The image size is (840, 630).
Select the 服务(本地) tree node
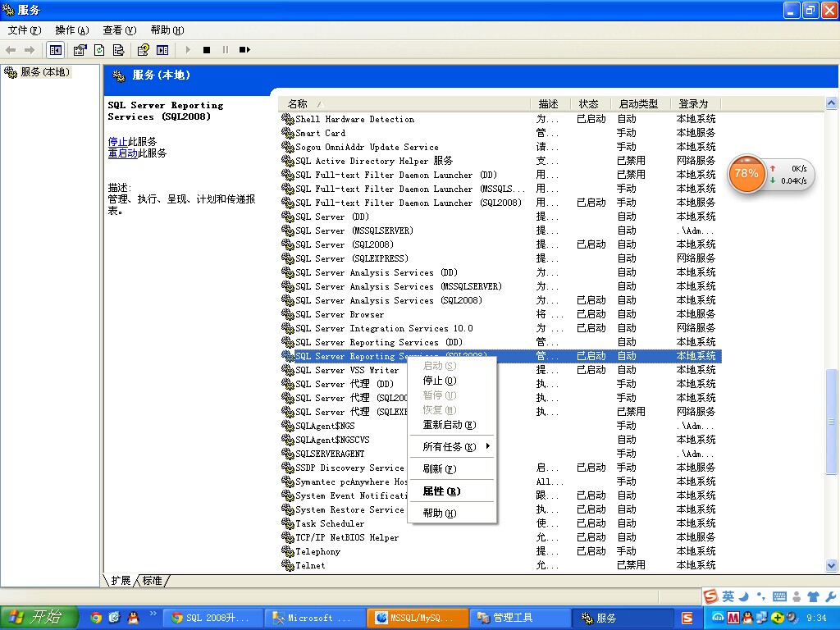(x=44, y=72)
